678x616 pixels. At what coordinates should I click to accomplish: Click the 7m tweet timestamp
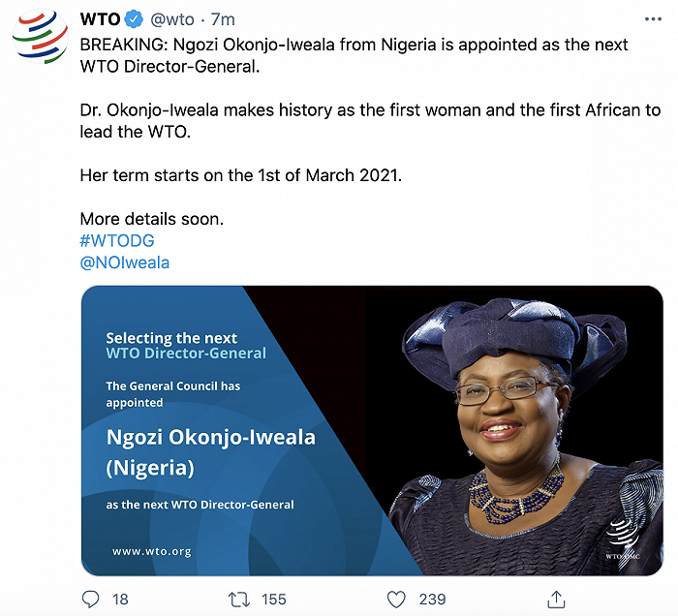point(223,19)
